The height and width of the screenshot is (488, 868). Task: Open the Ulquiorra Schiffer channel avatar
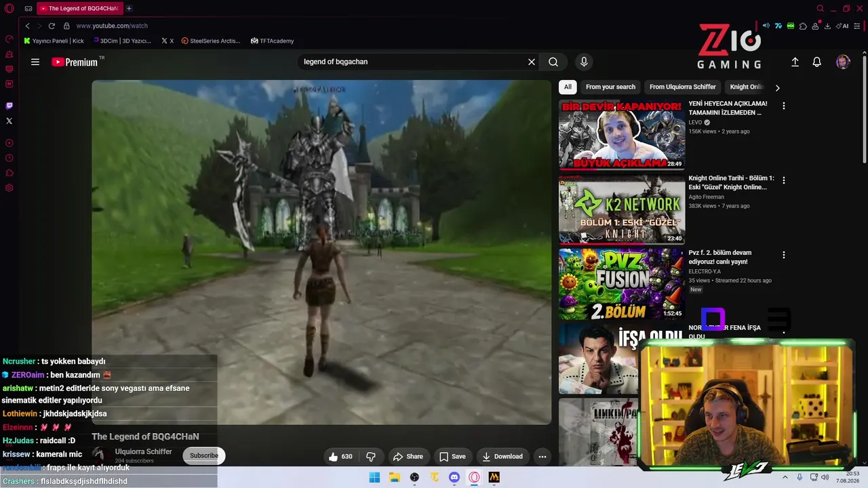coord(100,455)
